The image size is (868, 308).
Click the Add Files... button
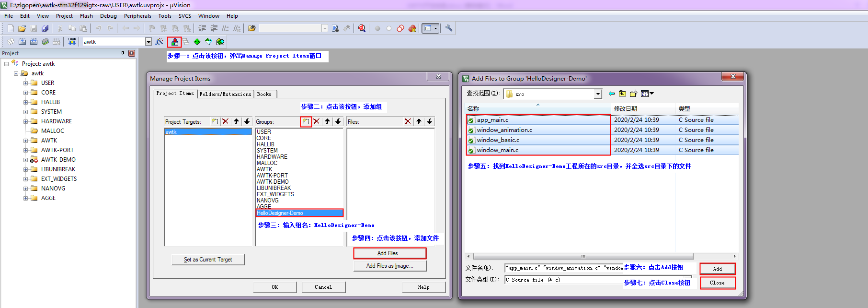tap(389, 253)
